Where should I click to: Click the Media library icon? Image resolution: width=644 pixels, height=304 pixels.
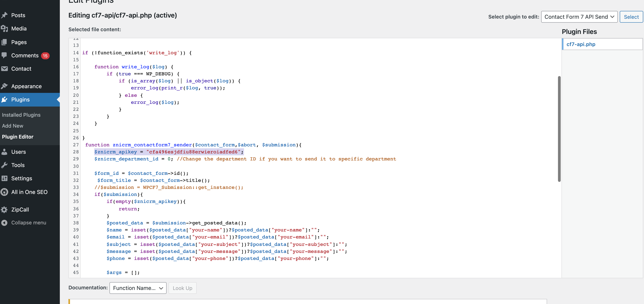tap(4, 29)
